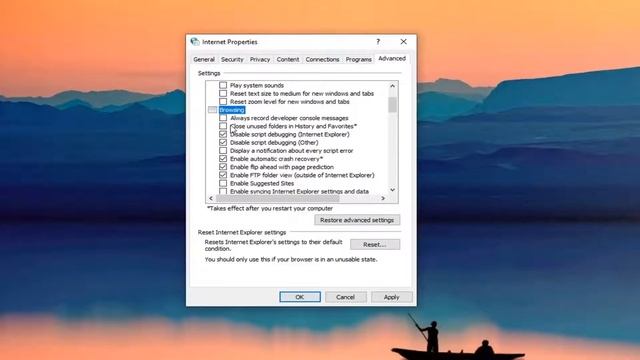Click the Apply button
Screen dimensions: 640x360
tap(391, 297)
